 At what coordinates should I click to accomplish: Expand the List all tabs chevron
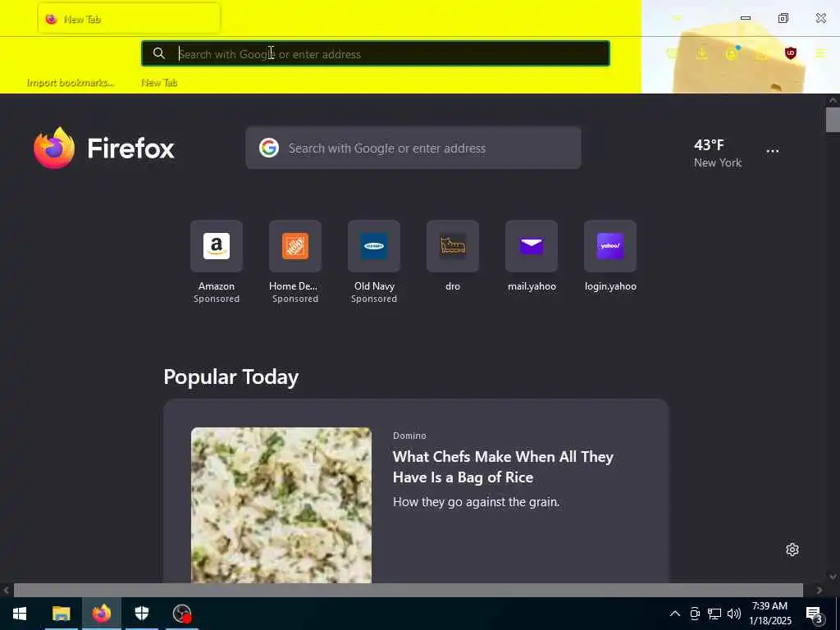pos(677,19)
